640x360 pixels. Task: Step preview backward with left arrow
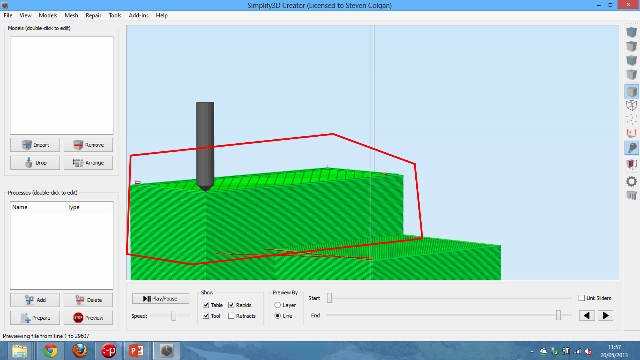(x=587, y=316)
